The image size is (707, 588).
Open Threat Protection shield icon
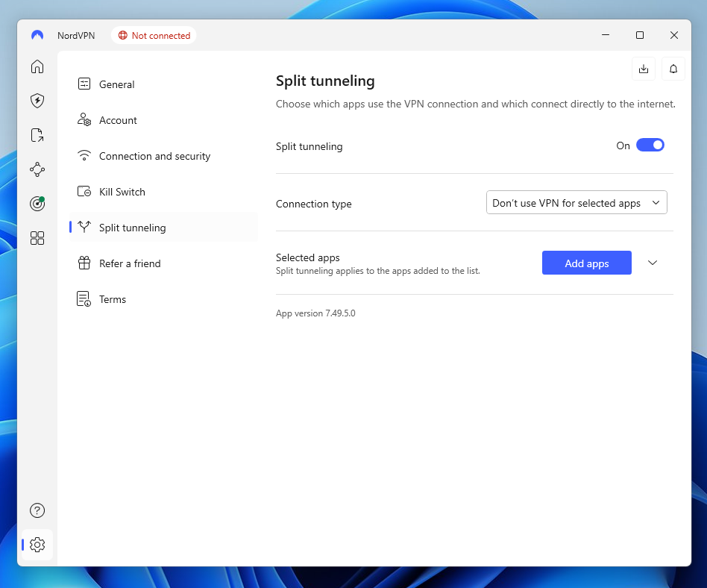(37, 101)
